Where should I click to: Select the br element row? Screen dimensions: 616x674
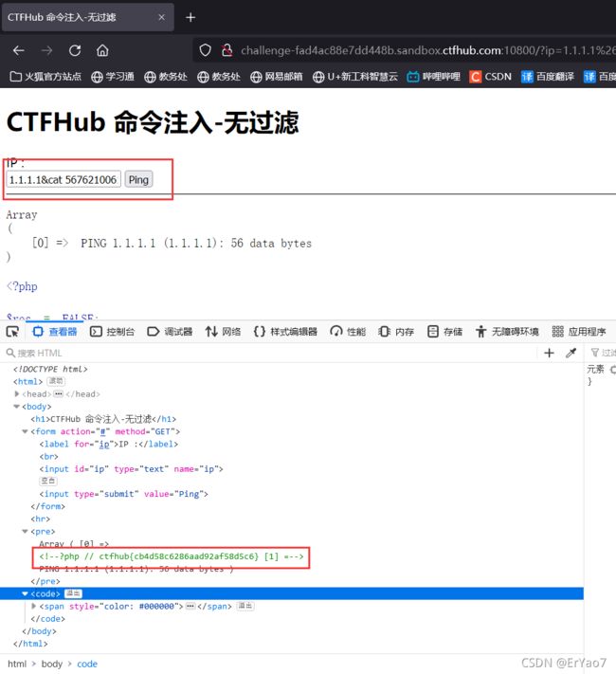point(48,456)
